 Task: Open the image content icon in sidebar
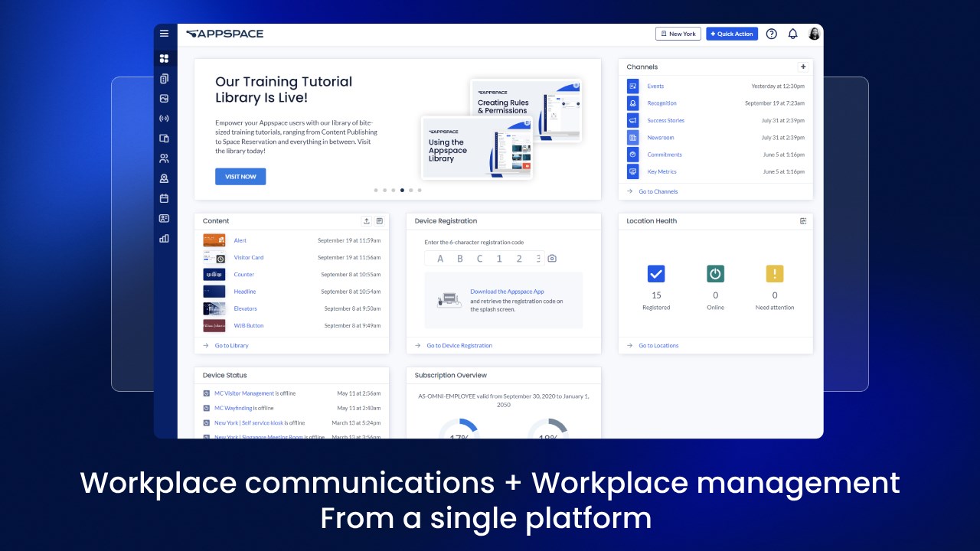(x=164, y=99)
